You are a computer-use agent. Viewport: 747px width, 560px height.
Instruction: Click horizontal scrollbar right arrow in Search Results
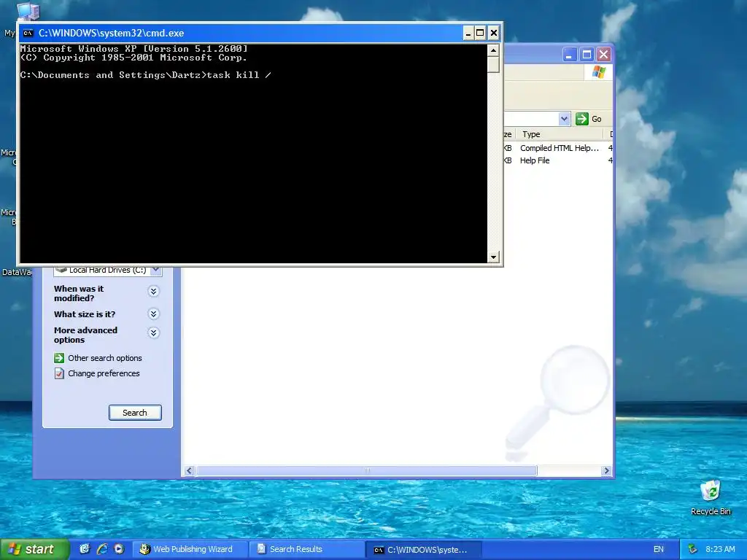[606, 471]
